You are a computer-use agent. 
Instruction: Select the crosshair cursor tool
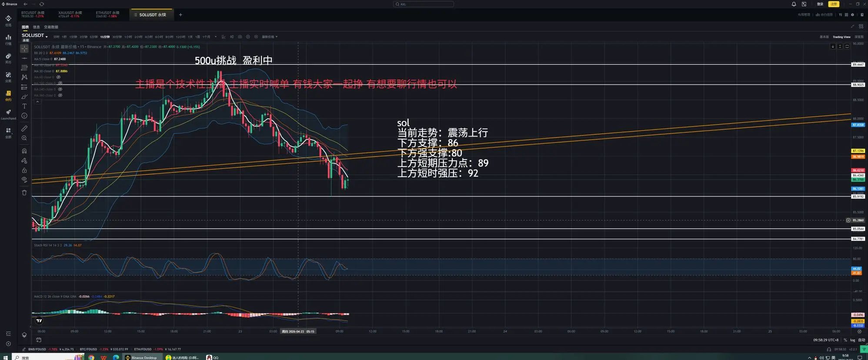click(24, 49)
